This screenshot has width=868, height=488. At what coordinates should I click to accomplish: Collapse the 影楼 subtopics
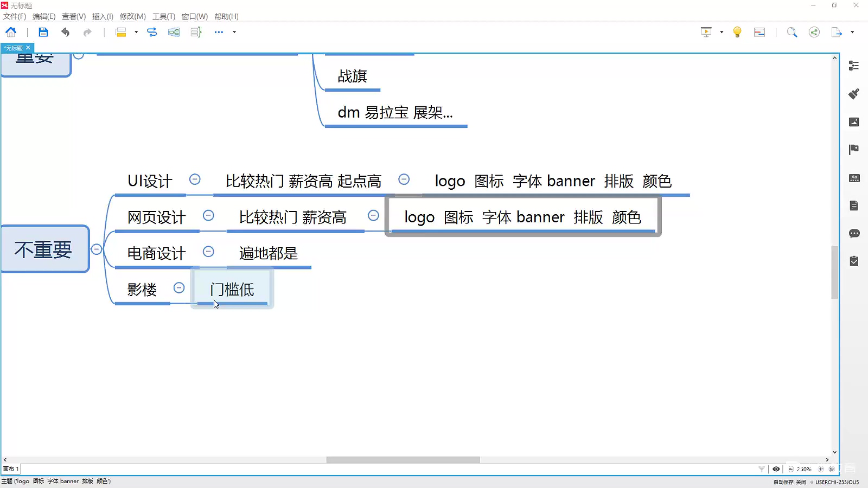coord(179,288)
